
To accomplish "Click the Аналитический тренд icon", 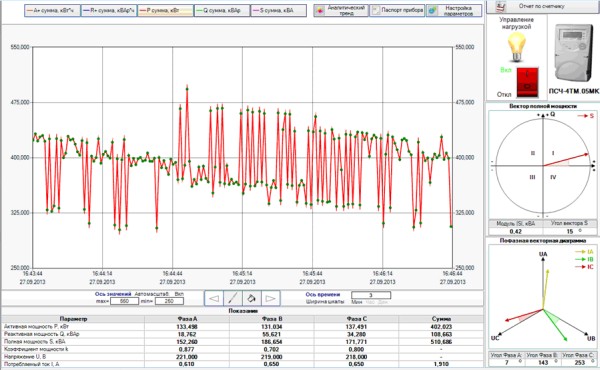I will [x=320, y=11].
